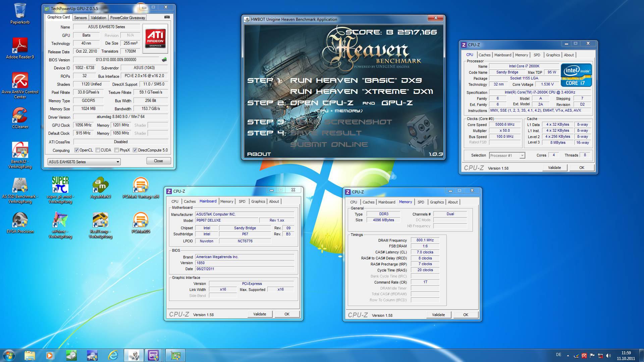Image resolution: width=644 pixels, height=362 pixels.
Task: Open the ASUS EAH6870 Series card dropdown
Action: point(84,162)
